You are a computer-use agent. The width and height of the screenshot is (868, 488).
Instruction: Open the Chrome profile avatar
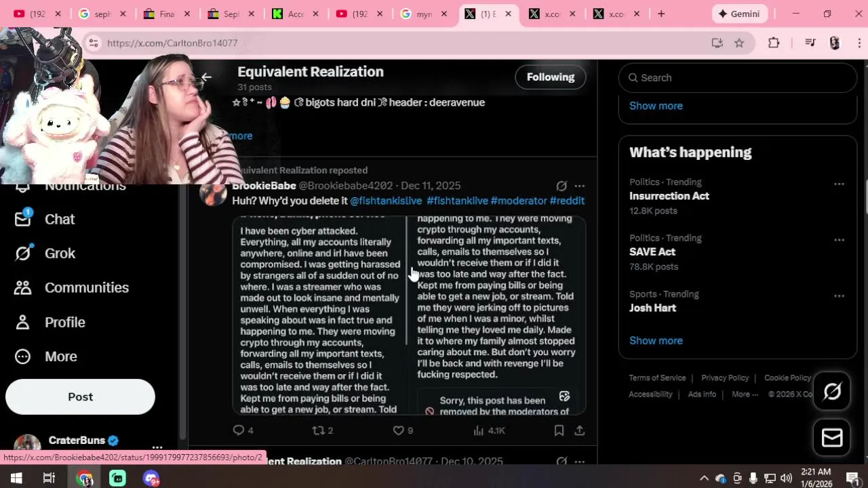(835, 43)
